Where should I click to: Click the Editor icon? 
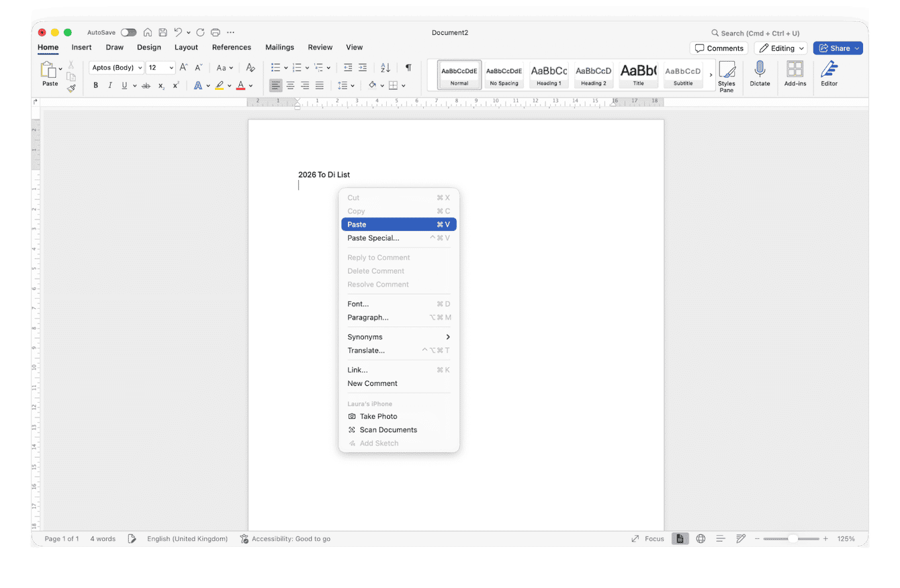(829, 74)
